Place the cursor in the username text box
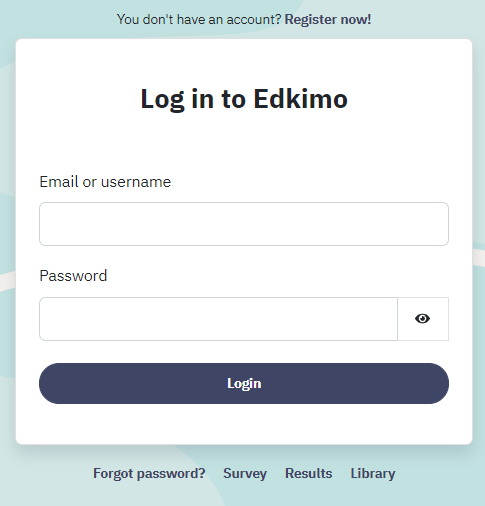This screenshot has height=506, width=485. pyautogui.click(x=244, y=224)
